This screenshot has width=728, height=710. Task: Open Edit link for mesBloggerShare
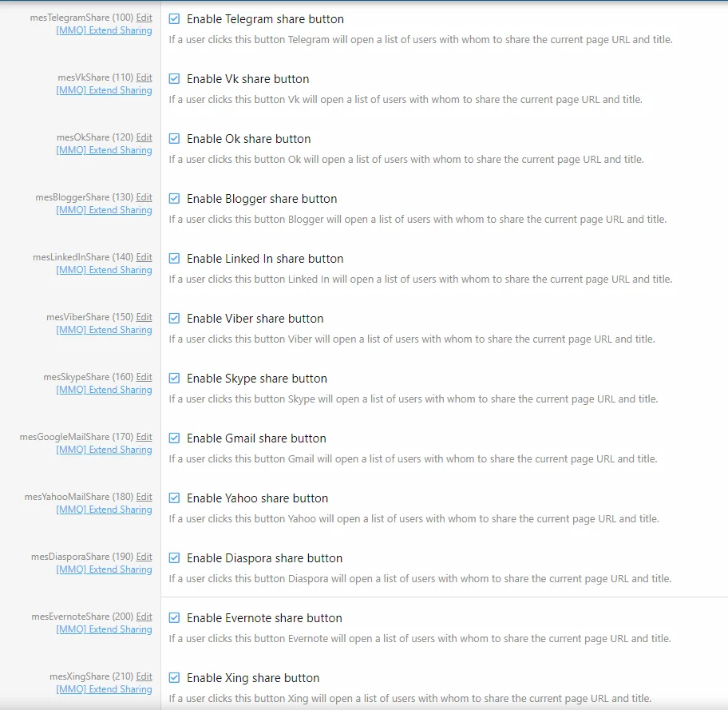[144, 197]
